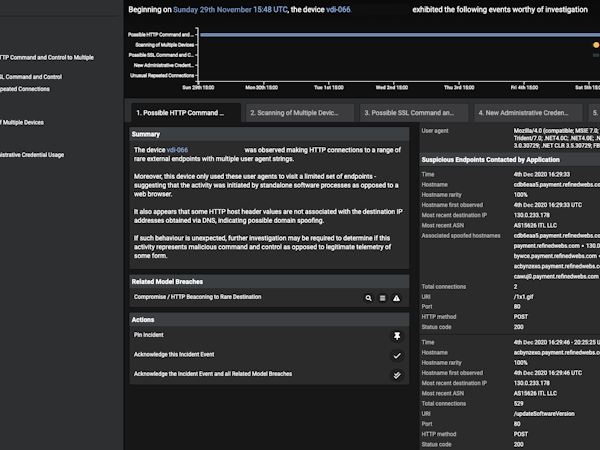The width and height of the screenshot is (600, 450).
Task: Click the second hostname acbynzexo.payment.refinedwebs
Action: 557,352
